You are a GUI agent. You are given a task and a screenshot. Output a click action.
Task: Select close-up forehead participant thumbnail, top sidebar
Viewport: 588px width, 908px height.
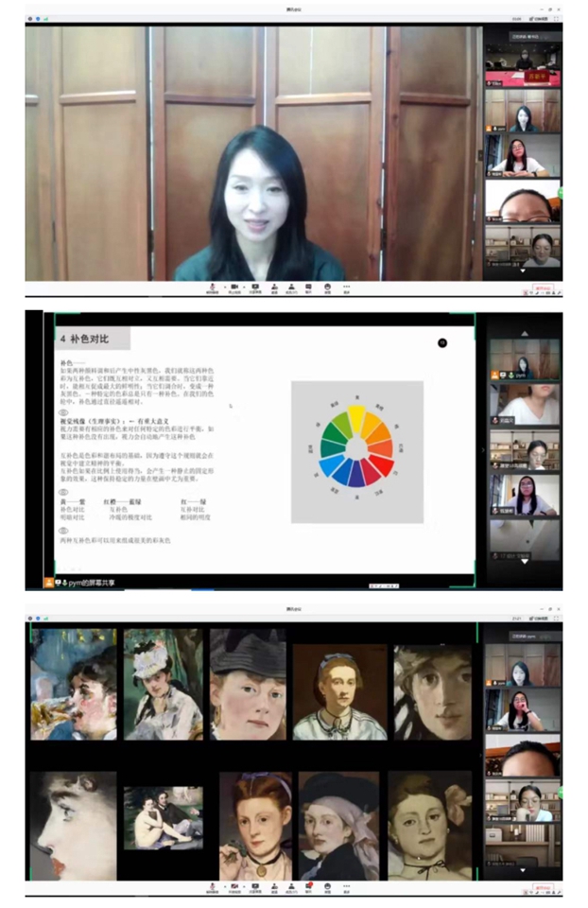523,201
